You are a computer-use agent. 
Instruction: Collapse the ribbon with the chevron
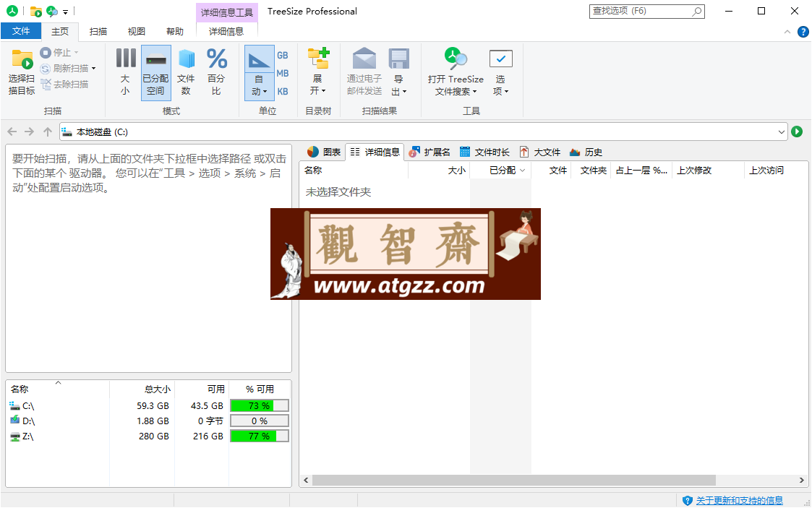point(787,32)
